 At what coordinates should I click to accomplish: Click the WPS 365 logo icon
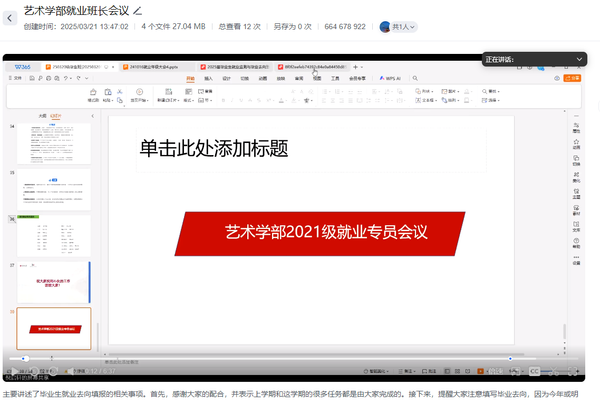(21, 66)
